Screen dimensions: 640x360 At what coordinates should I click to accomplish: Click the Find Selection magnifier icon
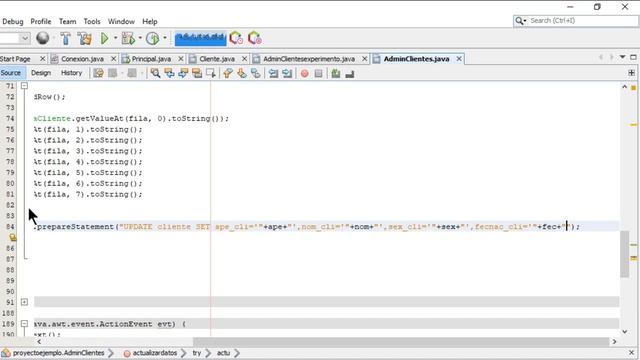point(155,73)
